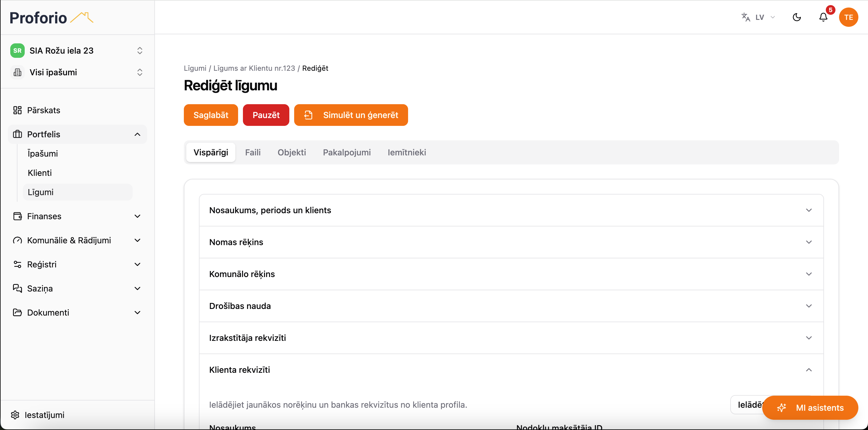Open SIA Rožu iela 23 company switcher
This screenshot has height=430, width=868.
point(77,51)
